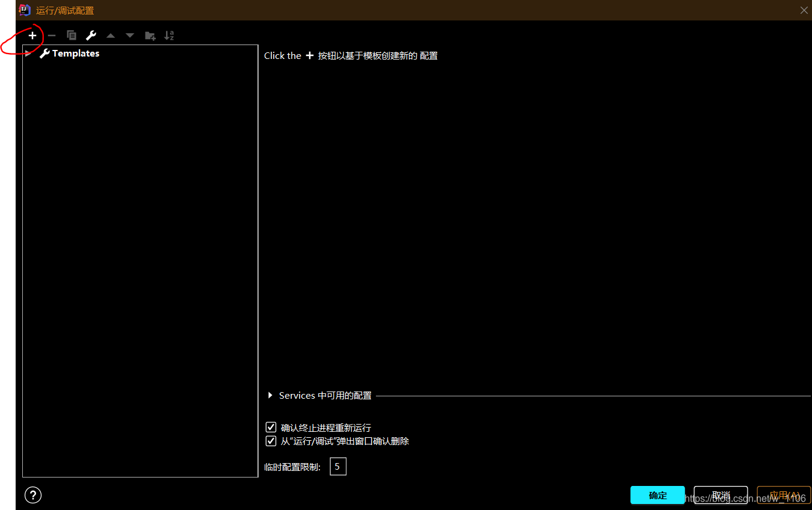The width and height of the screenshot is (812, 510).
Task: Open the Help question mark button
Action: [33, 495]
